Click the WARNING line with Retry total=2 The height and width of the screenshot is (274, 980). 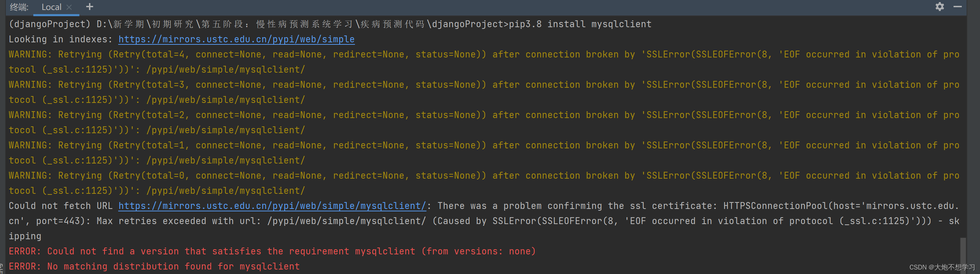[484, 122]
